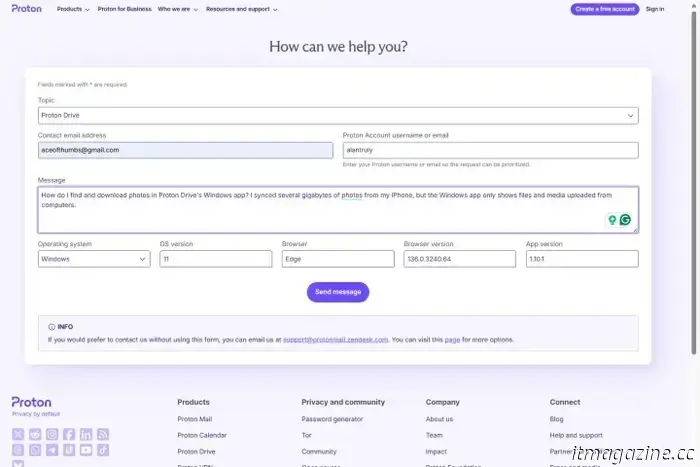Open Proton's Reddit social icon
Image resolution: width=700 pixels, height=467 pixels.
pos(35,434)
